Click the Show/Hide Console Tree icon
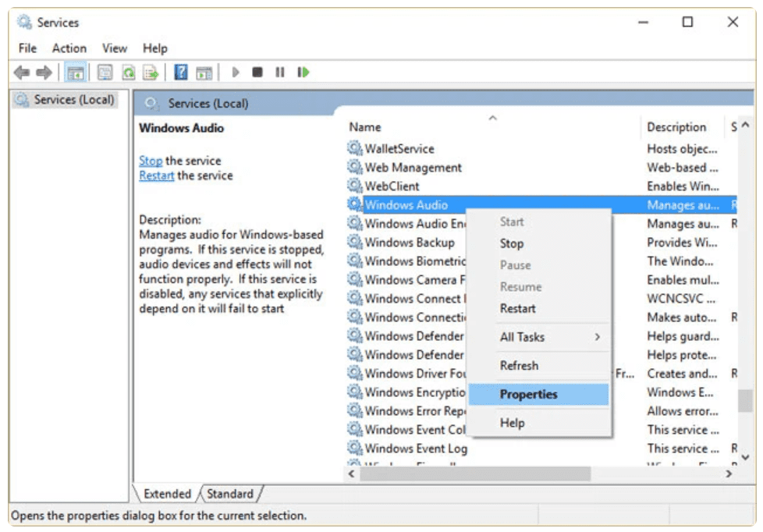763x532 pixels. coord(76,73)
